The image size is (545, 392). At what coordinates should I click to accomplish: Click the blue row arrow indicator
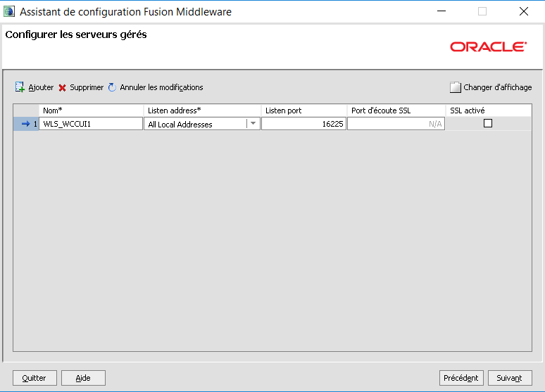[x=25, y=124]
